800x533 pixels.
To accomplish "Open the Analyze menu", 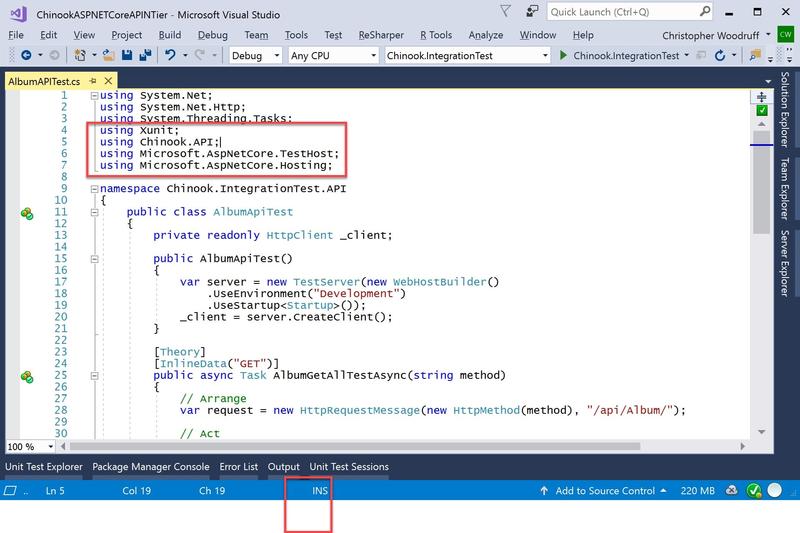I will point(486,35).
